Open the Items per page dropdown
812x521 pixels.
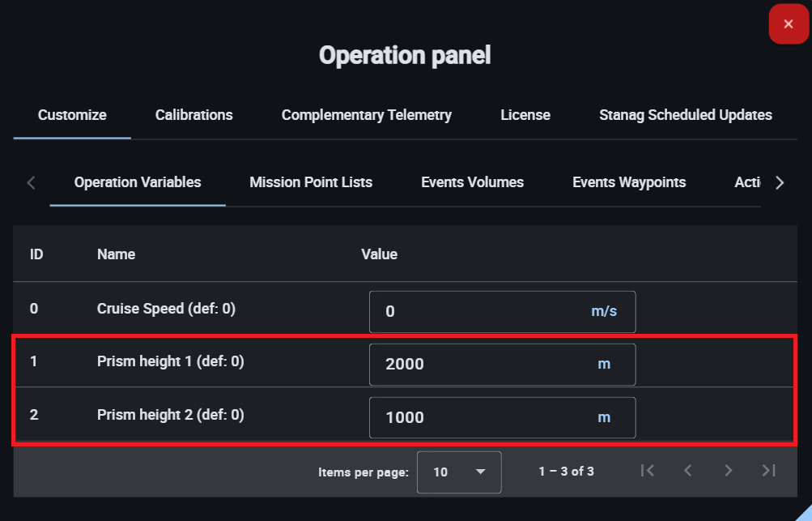point(458,472)
